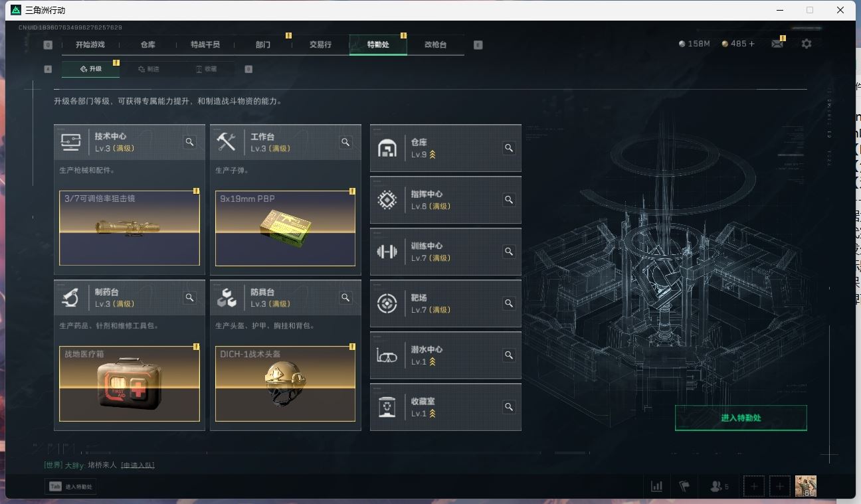The image size is (861, 504).
Task: Open the friends icon showing 5
Action: [x=719, y=486]
